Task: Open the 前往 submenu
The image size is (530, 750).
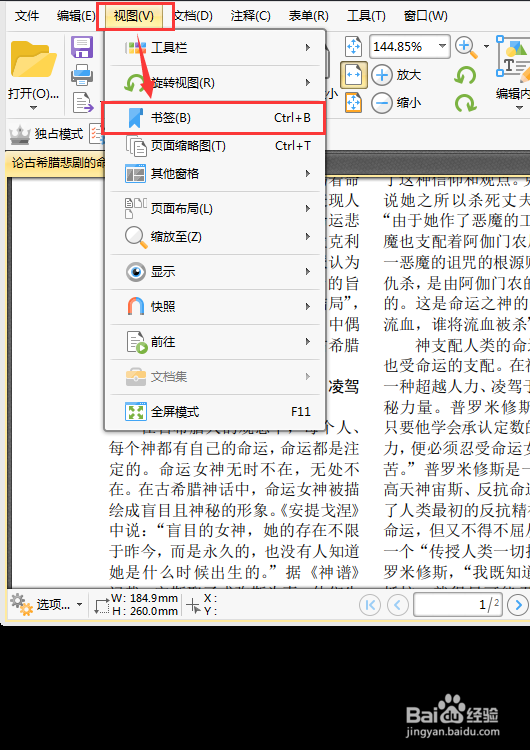Action: coord(215,342)
